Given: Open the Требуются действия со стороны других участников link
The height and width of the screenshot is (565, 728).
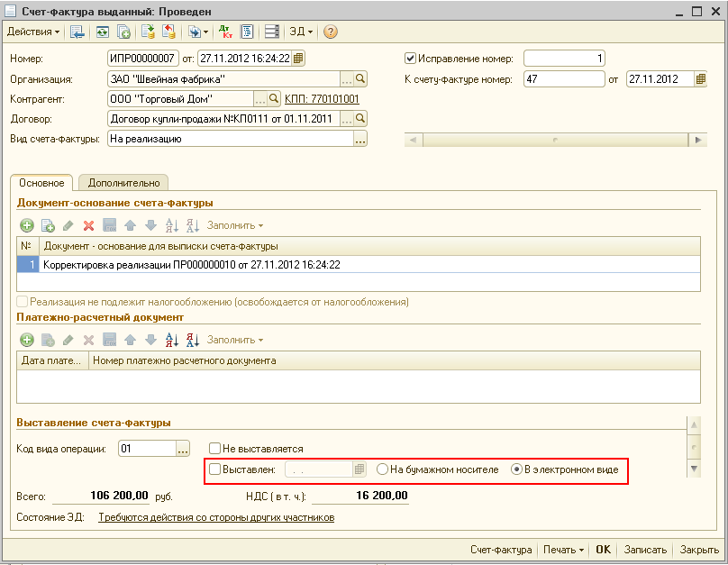Looking at the screenshot, I should click(x=216, y=518).
